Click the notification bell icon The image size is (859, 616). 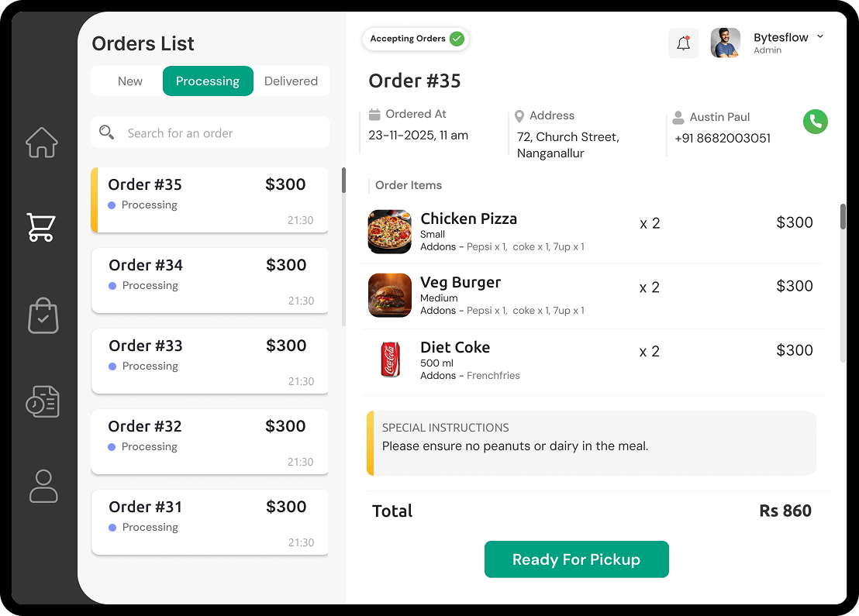coord(683,43)
